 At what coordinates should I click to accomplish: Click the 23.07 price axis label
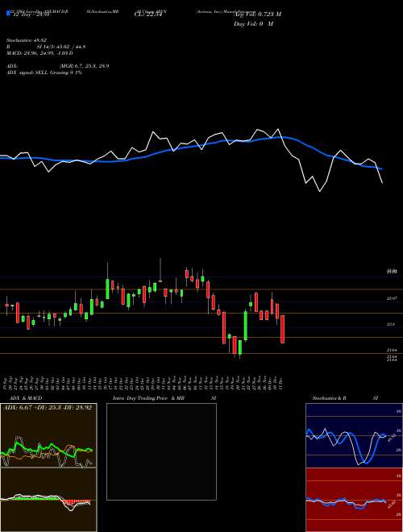point(392,298)
